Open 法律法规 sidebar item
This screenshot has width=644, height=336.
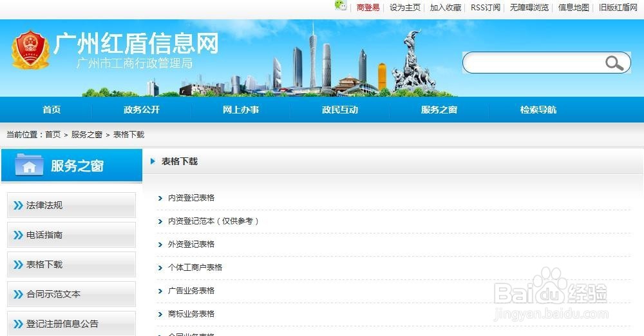point(71,205)
